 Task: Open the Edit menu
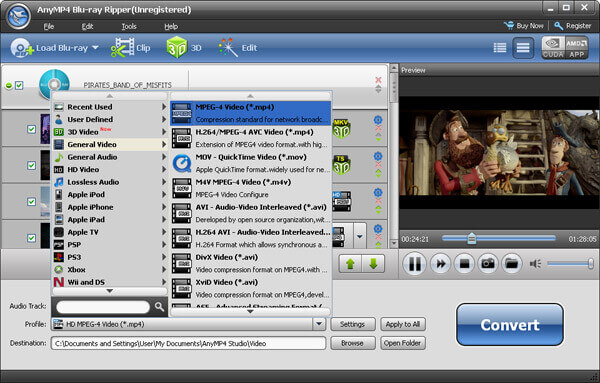click(87, 26)
